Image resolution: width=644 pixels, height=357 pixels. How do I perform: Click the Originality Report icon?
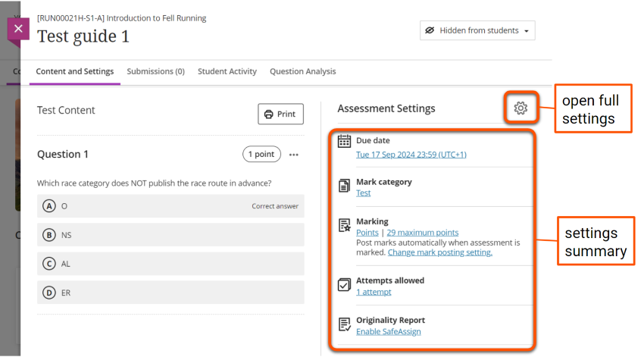[344, 324]
